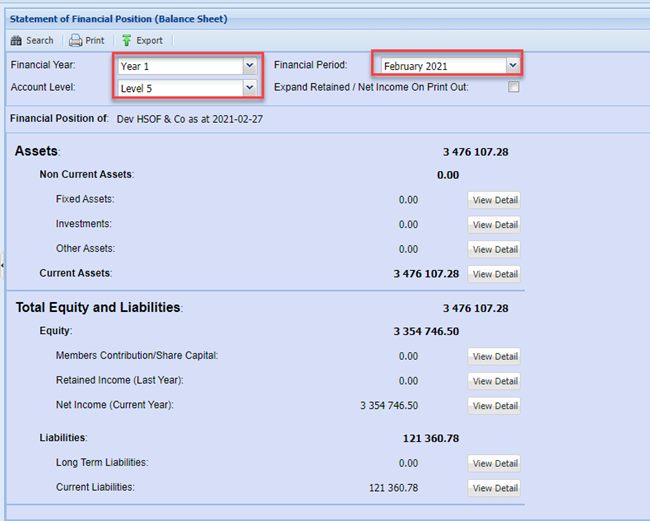
Task: Click the Total Equity and Liabilities heading
Action: click(98, 308)
